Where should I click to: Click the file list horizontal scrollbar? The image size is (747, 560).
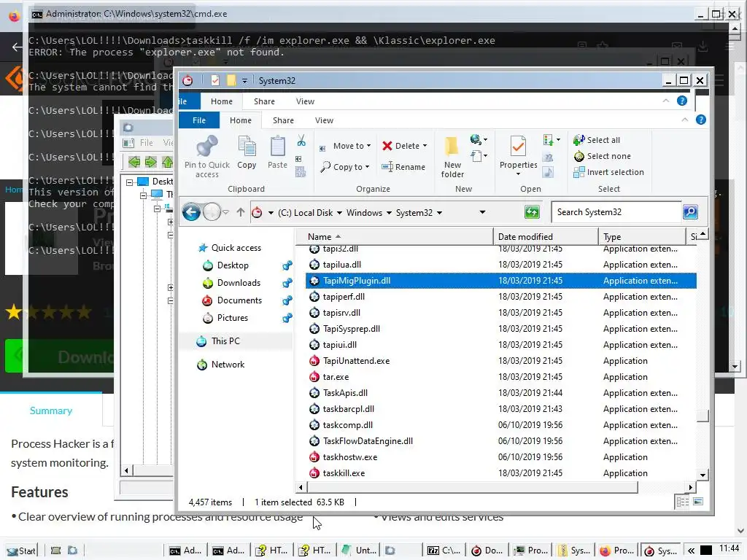pyautogui.click(x=473, y=487)
